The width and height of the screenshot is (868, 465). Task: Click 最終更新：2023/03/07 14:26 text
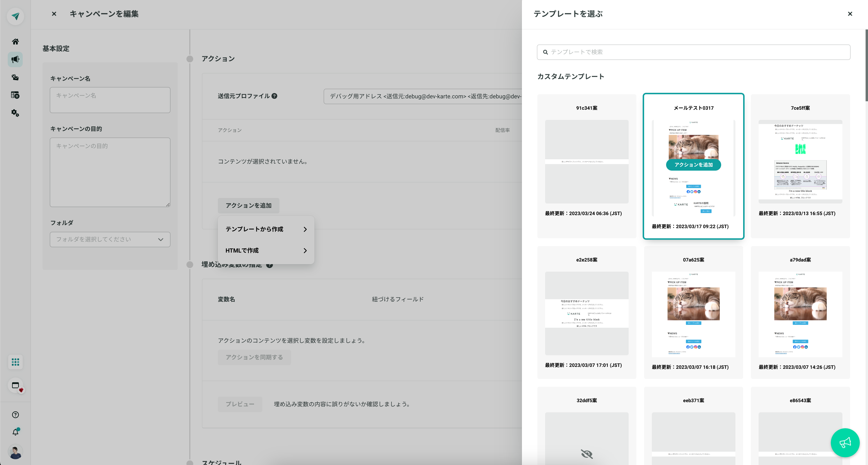click(x=797, y=367)
